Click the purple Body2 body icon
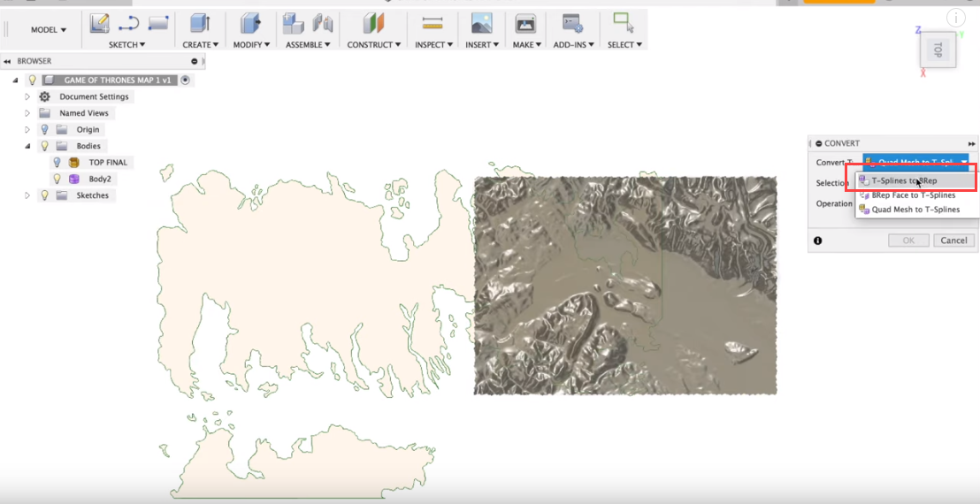Screen dimensions: 980x504 click(73, 179)
